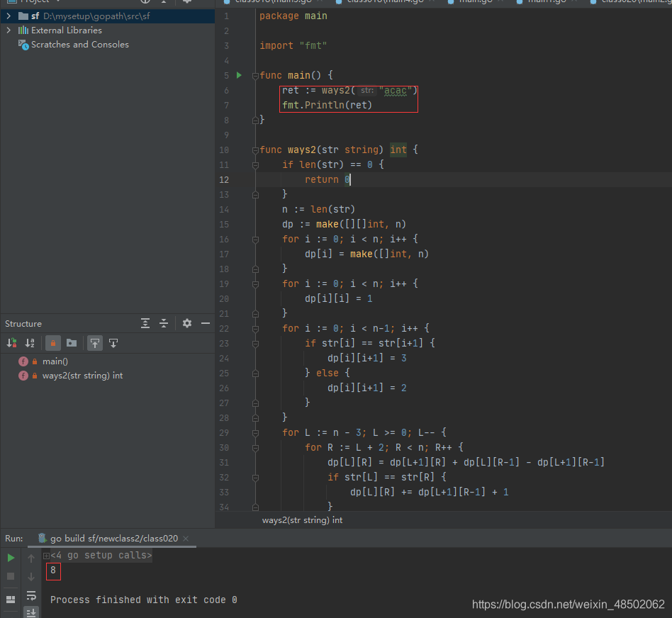Viewport: 672px width, 618px height.
Task: Click the External Libraries bars icon
Action: 23,30
